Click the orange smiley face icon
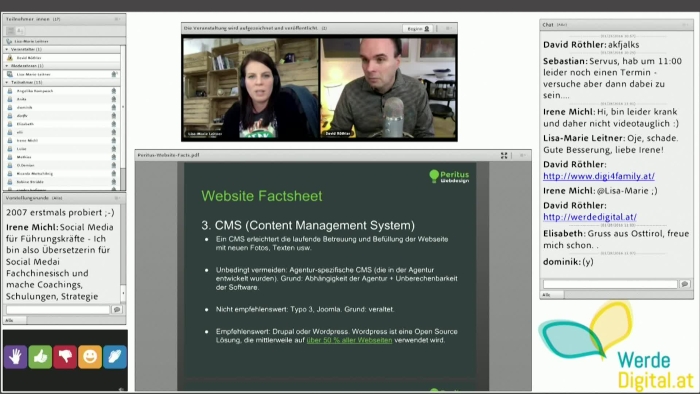 (x=90, y=356)
